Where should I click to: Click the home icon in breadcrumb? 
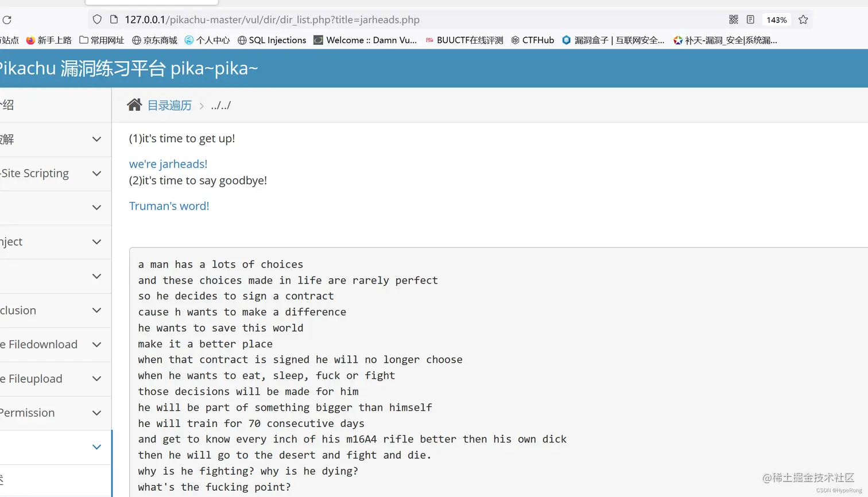134,104
